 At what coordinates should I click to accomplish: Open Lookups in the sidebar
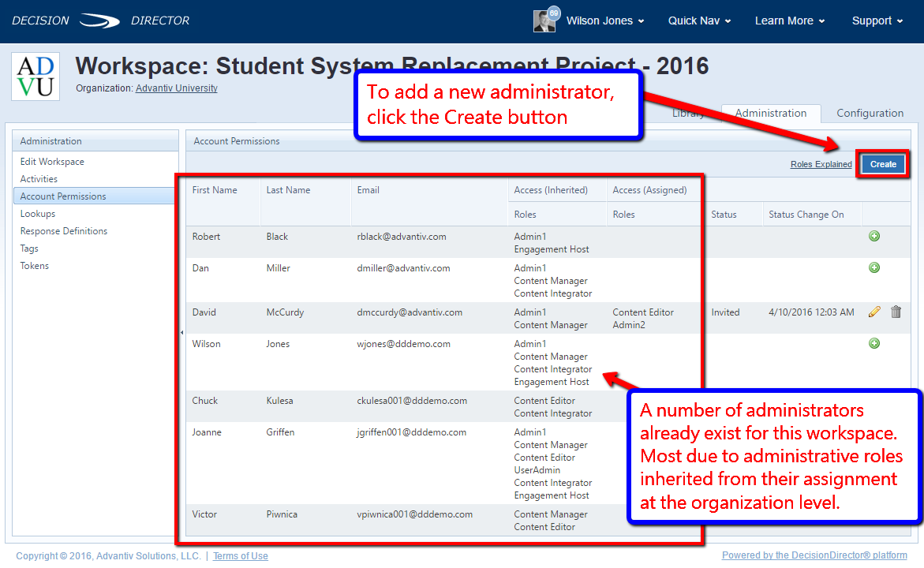point(38,214)
